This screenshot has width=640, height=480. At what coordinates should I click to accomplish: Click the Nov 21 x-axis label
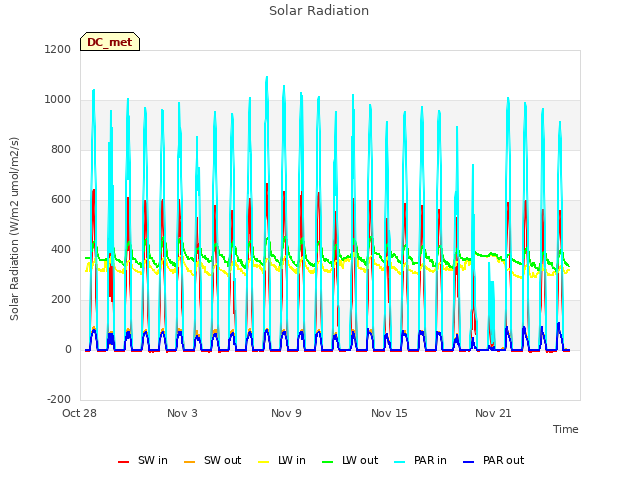493,413
